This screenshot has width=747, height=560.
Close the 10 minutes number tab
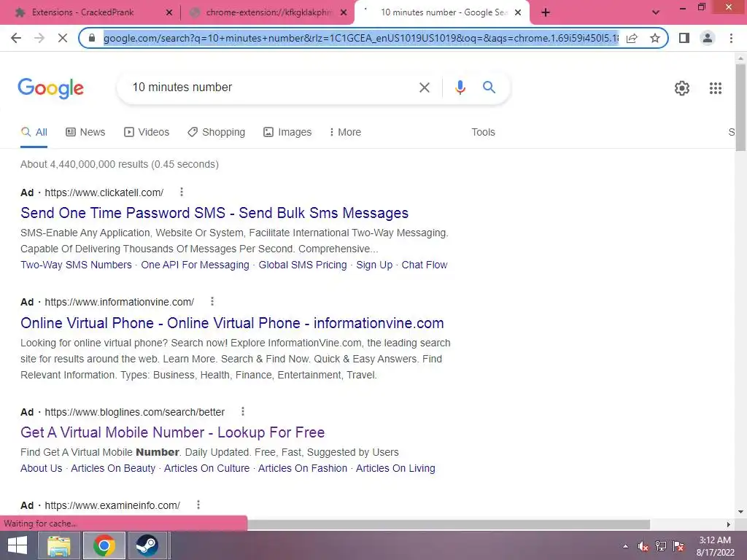[518, 13]
